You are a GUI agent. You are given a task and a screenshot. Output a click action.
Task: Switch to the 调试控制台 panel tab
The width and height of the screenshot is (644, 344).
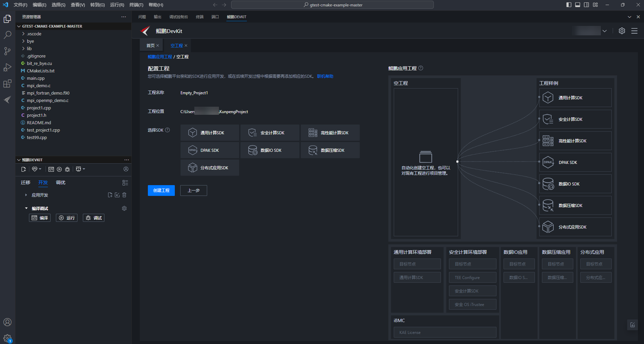click(179, 17)
